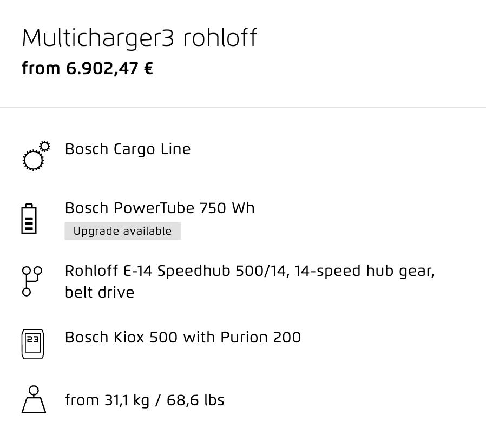Click the Rohloff E-14 Speedhub 500/14 text line
Viewport: 486px width, 448px height.
pyautogui.click(x=250, y=271)
